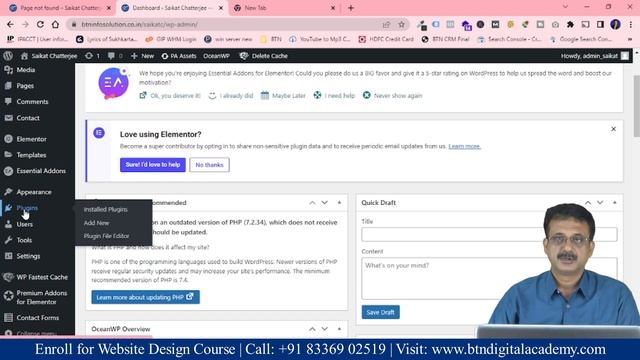Collapse Quick Draft panel toggle
Image resolution: width=640 pixels, height=360 pixels.
coord(615,203)
